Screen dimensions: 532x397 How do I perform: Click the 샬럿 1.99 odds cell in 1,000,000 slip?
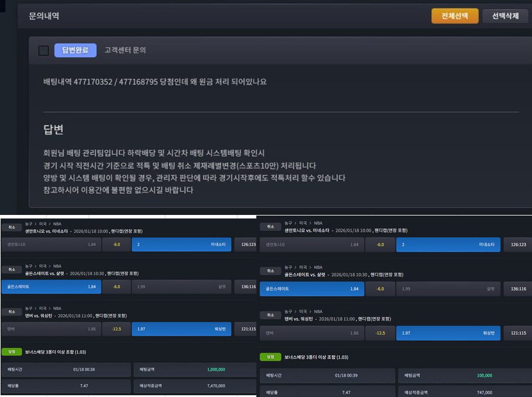[x=181, y=287]
